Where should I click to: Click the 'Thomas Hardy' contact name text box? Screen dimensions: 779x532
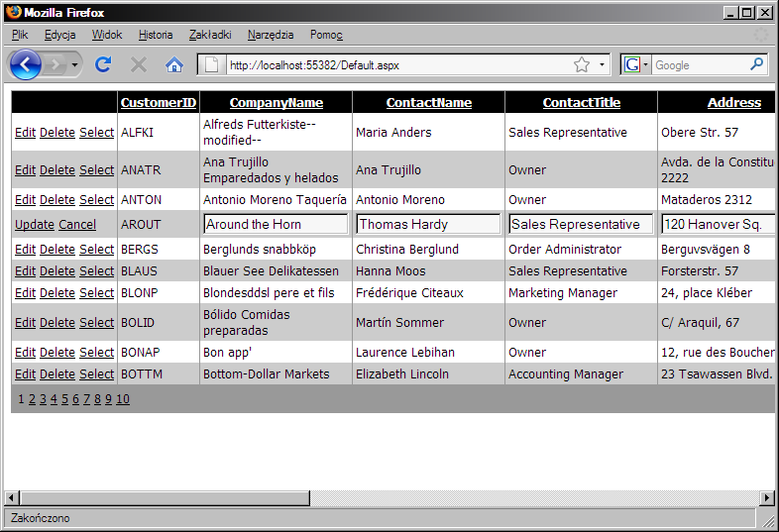pos(429,224)
